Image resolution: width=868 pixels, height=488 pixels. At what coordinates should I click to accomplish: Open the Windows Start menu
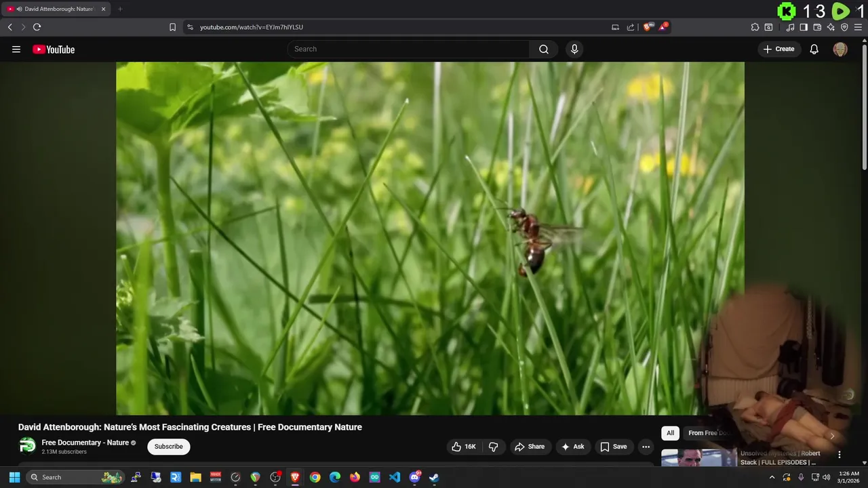[x=14, y=477]
